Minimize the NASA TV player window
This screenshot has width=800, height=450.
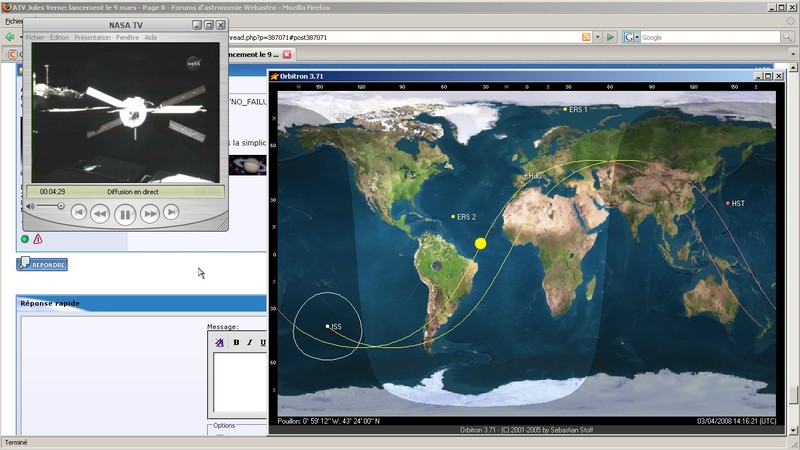tap(197, 24)
